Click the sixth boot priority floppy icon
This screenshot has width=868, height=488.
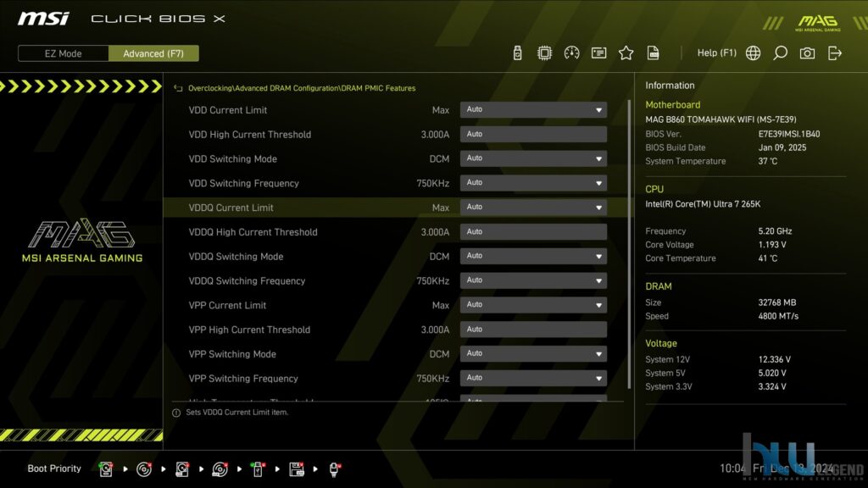[296, 469]
